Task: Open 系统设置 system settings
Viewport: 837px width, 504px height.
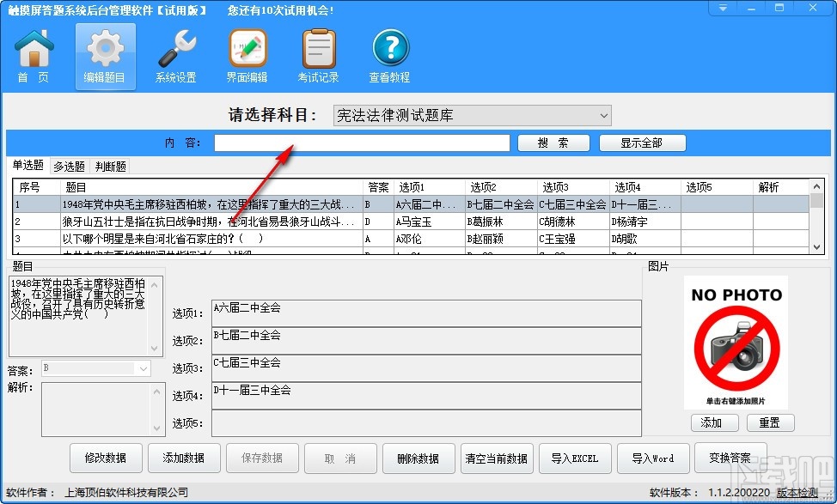Action: pos(175,54)
